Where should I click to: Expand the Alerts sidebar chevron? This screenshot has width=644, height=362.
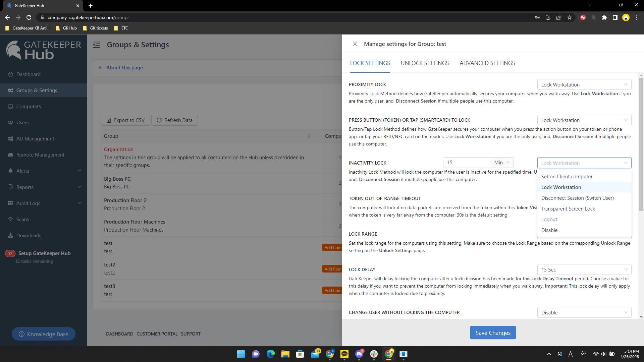pos(79,171)
